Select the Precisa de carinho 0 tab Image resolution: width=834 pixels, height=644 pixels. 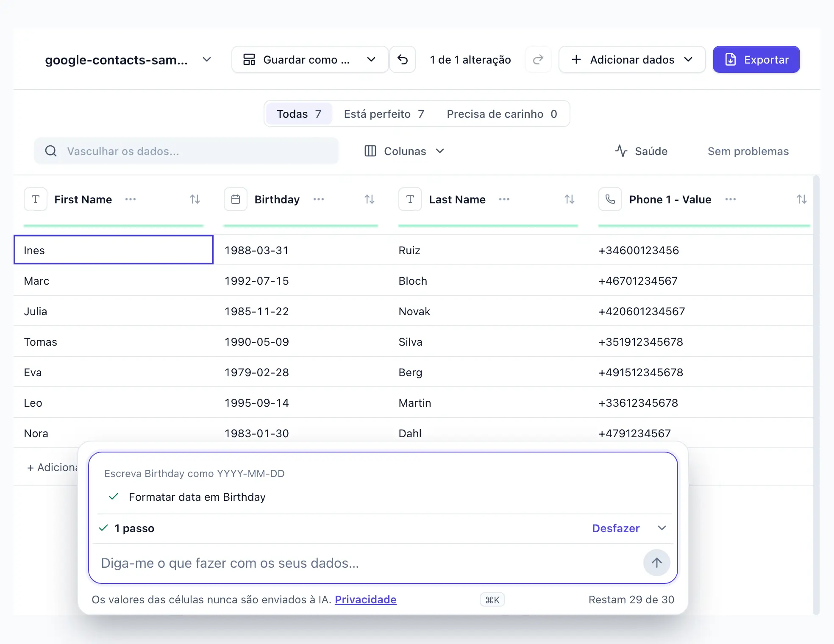pos(502,114)
